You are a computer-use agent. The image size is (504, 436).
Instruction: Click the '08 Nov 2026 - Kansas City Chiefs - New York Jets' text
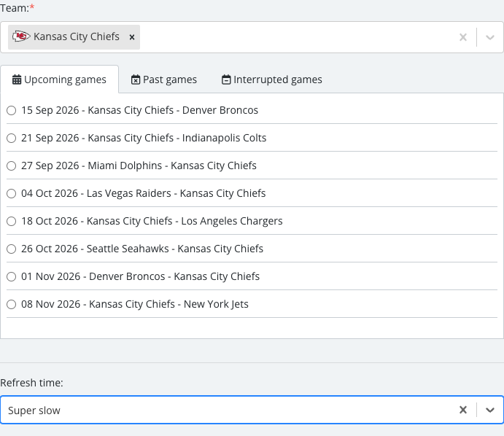(135, 304)
